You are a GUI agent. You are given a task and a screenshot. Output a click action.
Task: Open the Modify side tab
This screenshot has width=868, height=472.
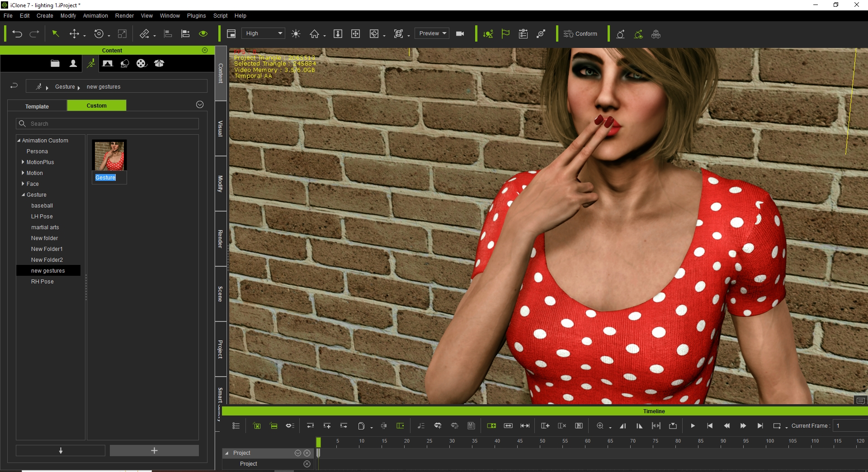coord(221,184)
